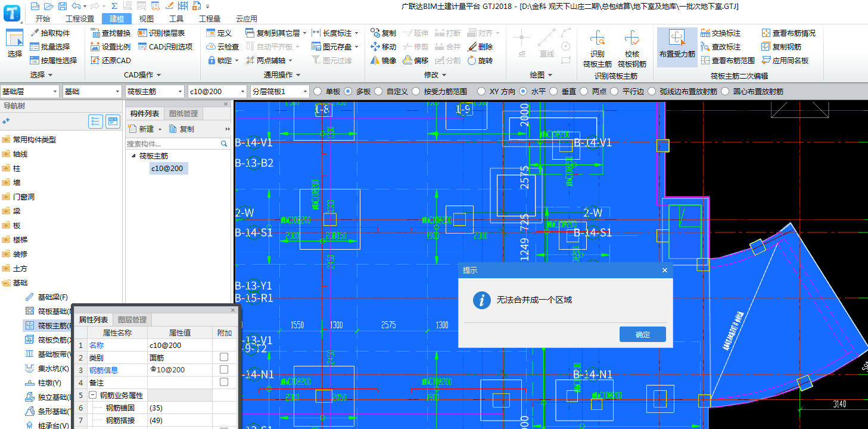Confirm the dialog with 确定
868x429 pixels.
pyautogui.click(x=643, y=334)
